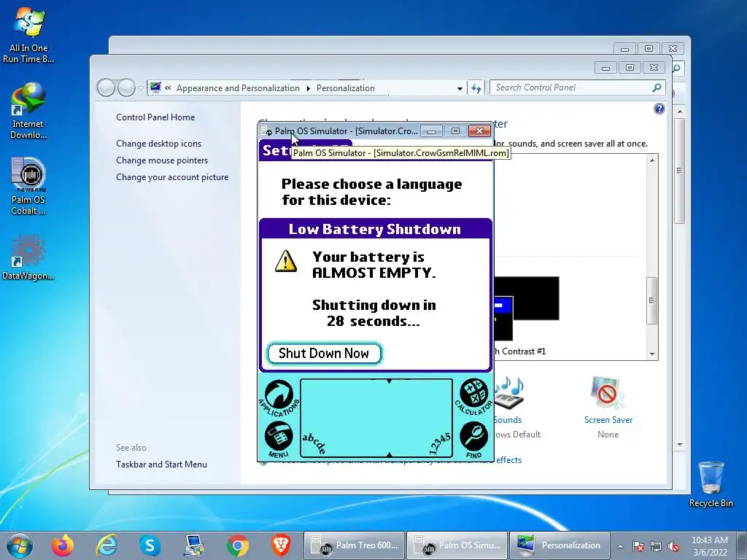Image resolution: width=747 pixels, height=560 pixels.
Task: Close the Palm OS Simulator window
Action: tap(479, 131)
